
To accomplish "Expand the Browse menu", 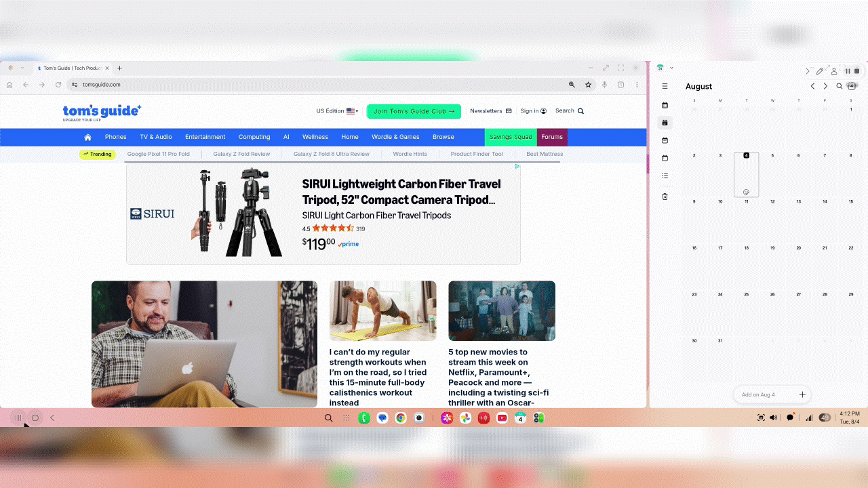I will click(443, 137).
